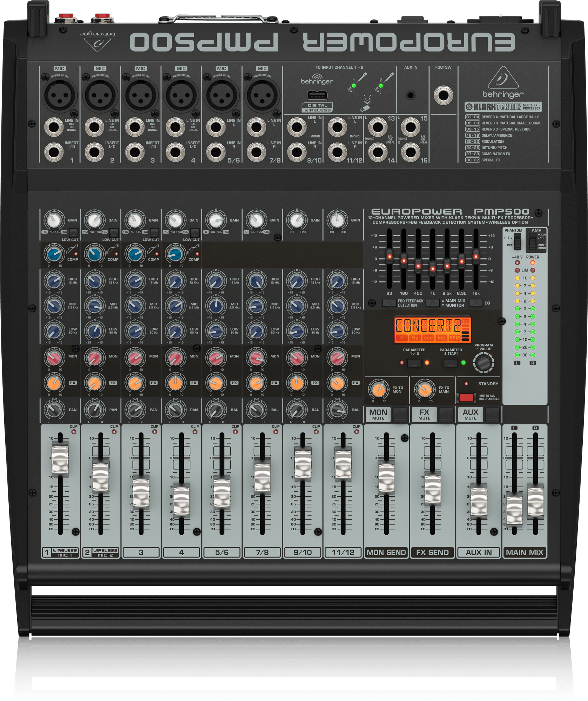This screenshot has height=701, width=588.
Task: Click the orange CONCERT2 effects display
Action: tap(432, 329)
